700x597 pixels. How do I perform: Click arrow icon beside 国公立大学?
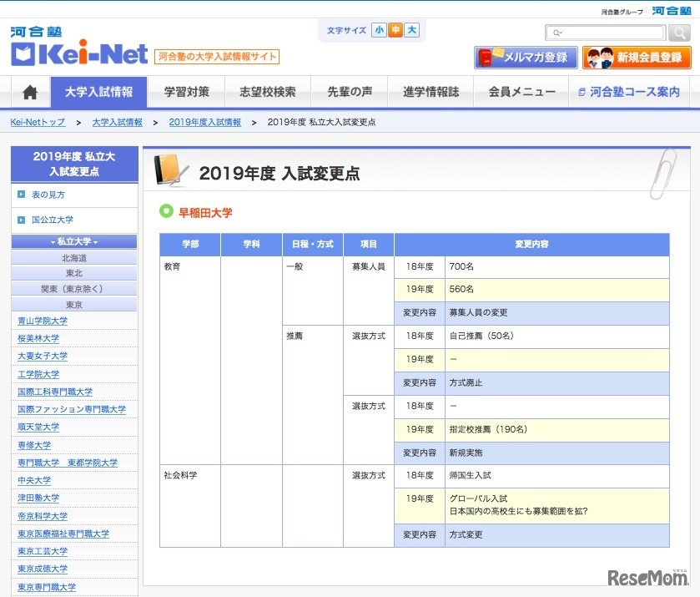[22, 220]
